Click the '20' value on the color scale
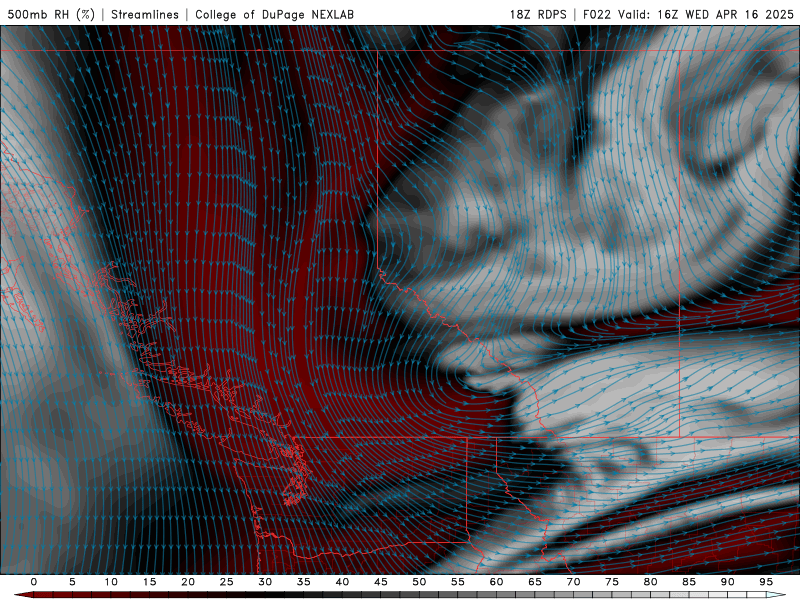The width and height of the screenshot is (800, 600). tap(188, 582)
